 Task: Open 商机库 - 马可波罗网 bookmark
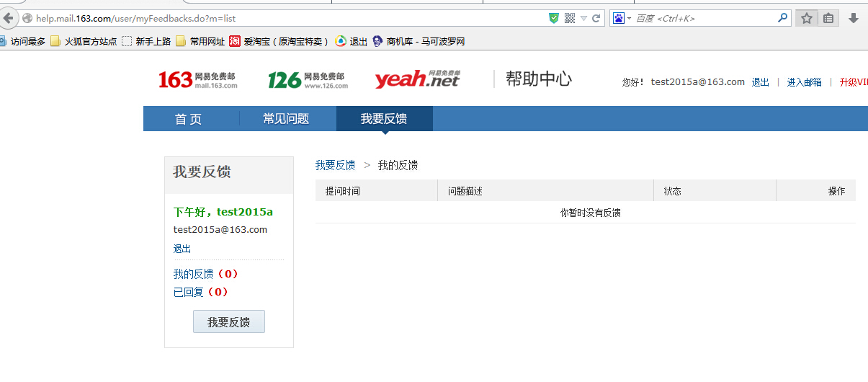(419, 42)
